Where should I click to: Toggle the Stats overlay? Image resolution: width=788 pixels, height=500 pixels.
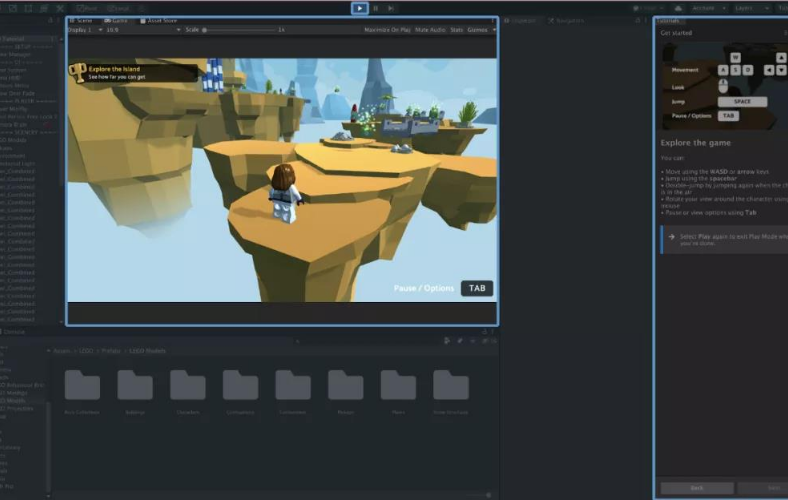tap(456, 30)
